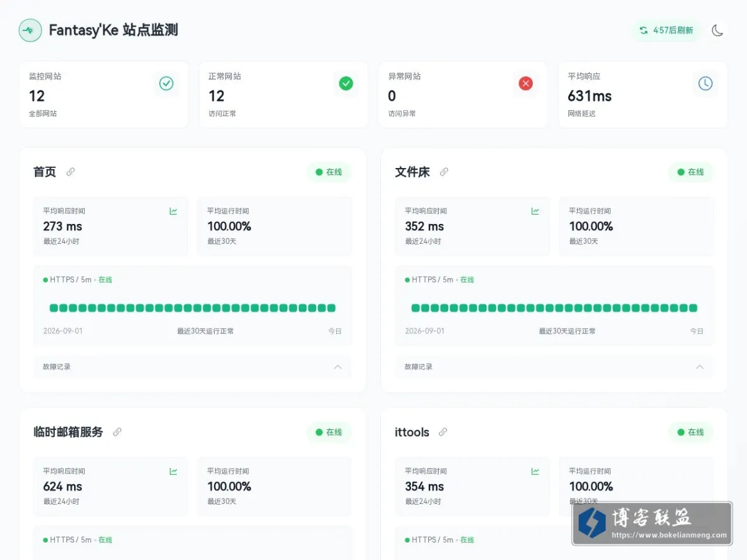Click 最近30天运行正常 text in 文件床 card

(567, 331)
